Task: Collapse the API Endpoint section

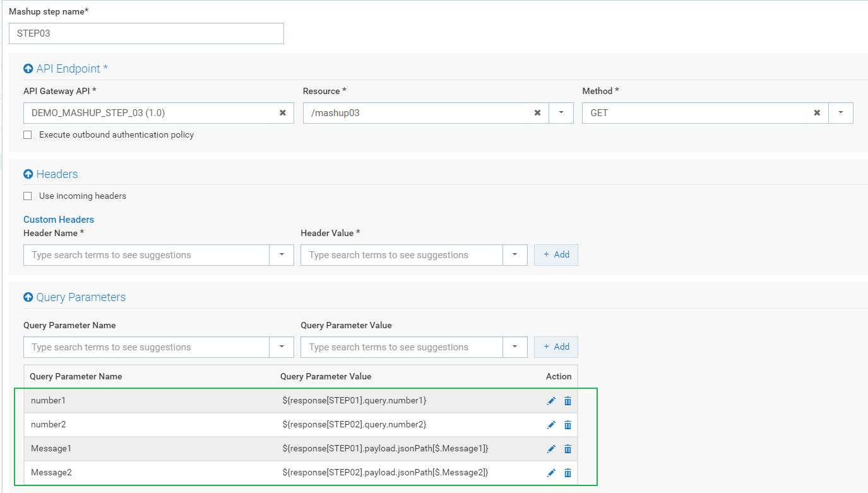Action: click(28, 69)
